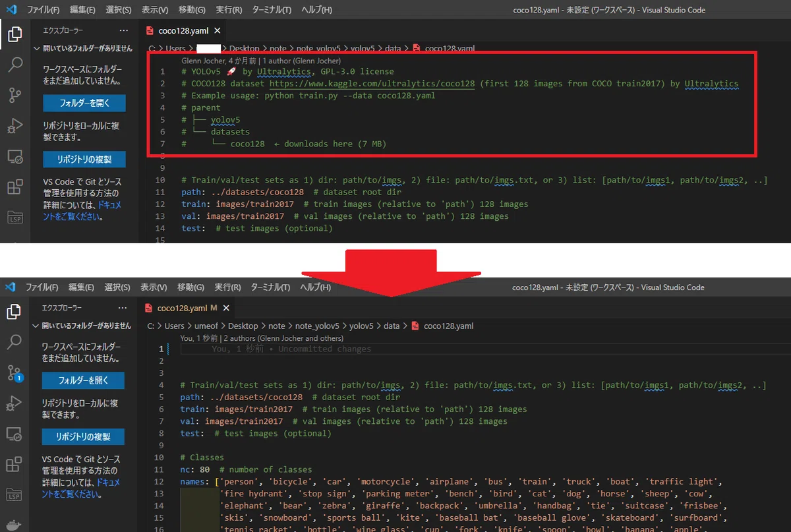The height and width of the screenshot is (532, 791).
Task: Open Run and Debug in lower VS Code window
Action: pos(15,403)
